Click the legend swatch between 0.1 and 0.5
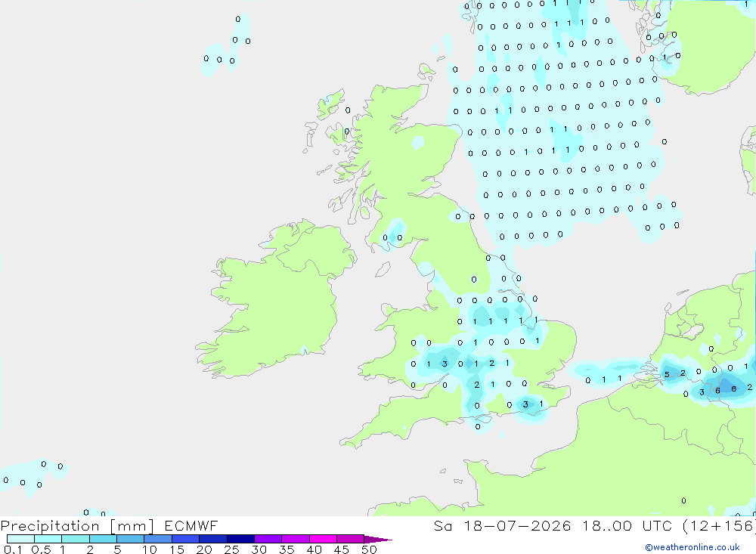The width and height of the screenshot is (756, 554). (20, 539)
